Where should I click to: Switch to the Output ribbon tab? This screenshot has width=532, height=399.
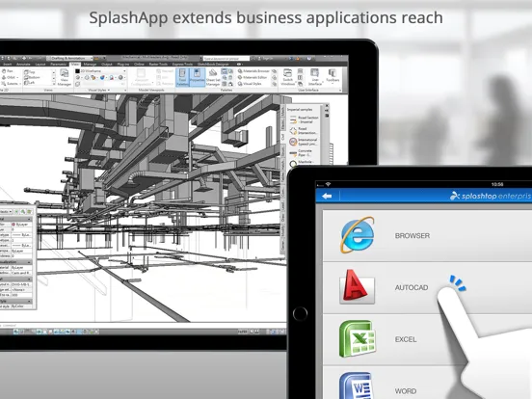coord(107,65)
